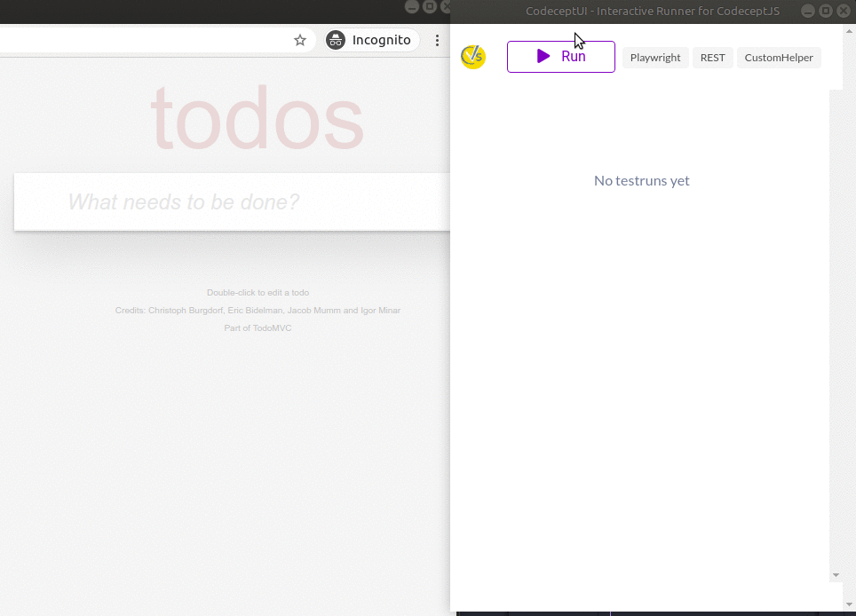This screenshot has width=856, height=616.
Task: Click the CodeceptUI window scroll-up arrow
Action: 850,32
